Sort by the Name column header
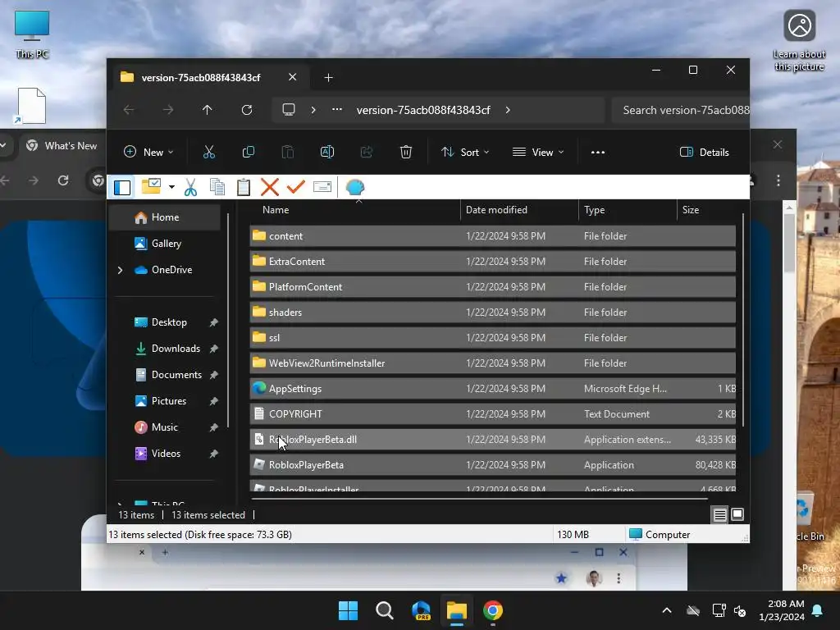This screenshot has width=840, height=630. coord(354,210)
